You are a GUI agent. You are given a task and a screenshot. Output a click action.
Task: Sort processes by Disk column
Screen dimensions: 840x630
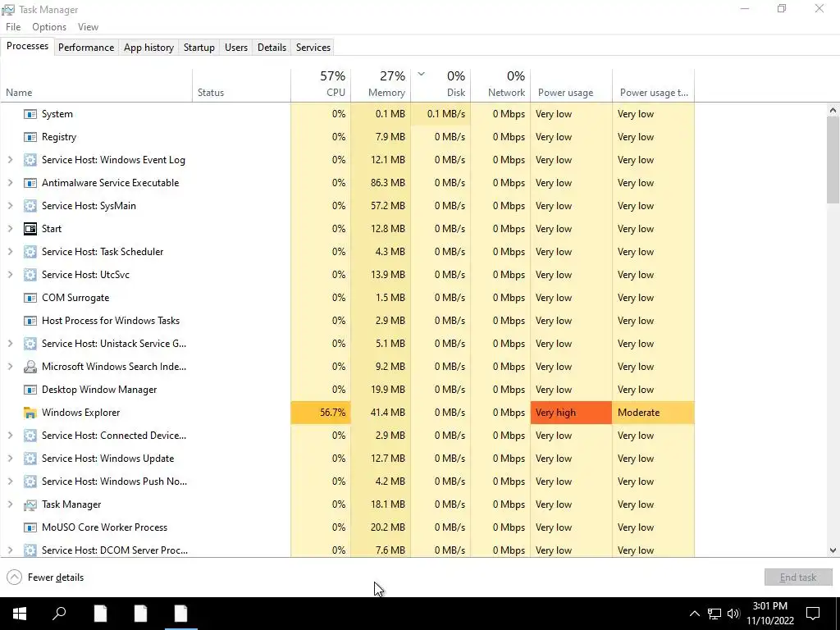click(x=441, y=85)
